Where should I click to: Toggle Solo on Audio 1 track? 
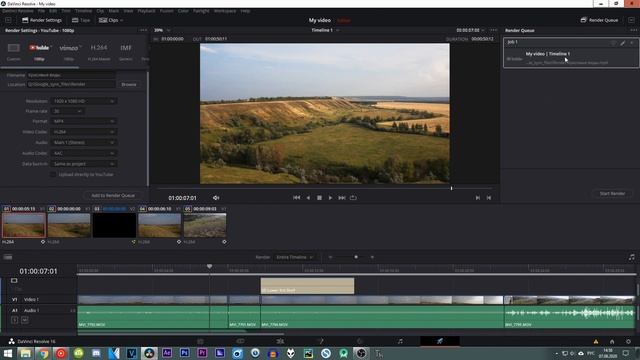pyautogui.click(x=15, y=320)
